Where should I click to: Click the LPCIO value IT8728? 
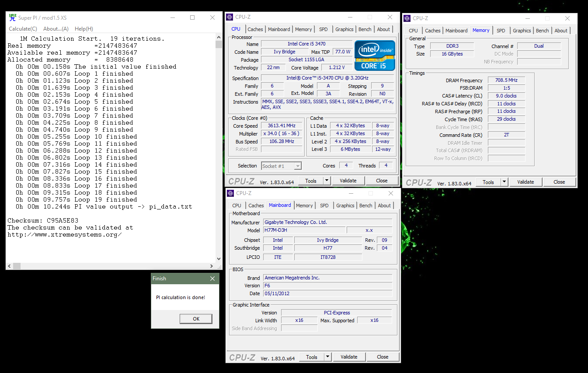click(x=328, y=257)
